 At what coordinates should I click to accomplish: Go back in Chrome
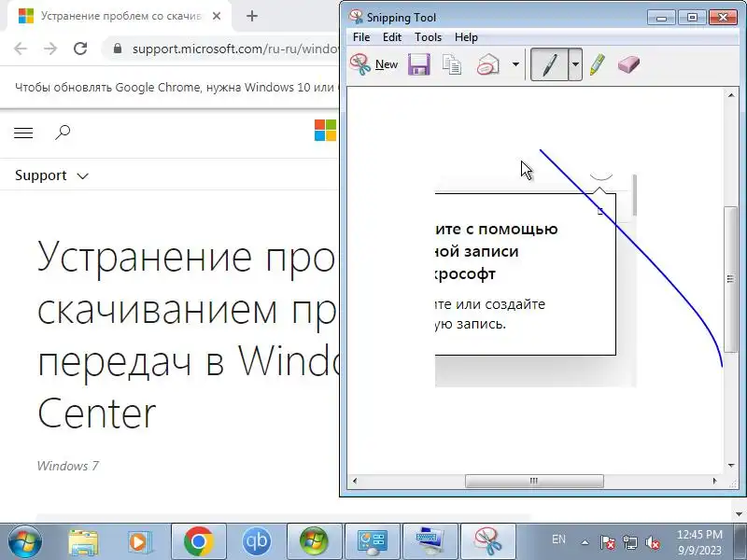[20, 49]
